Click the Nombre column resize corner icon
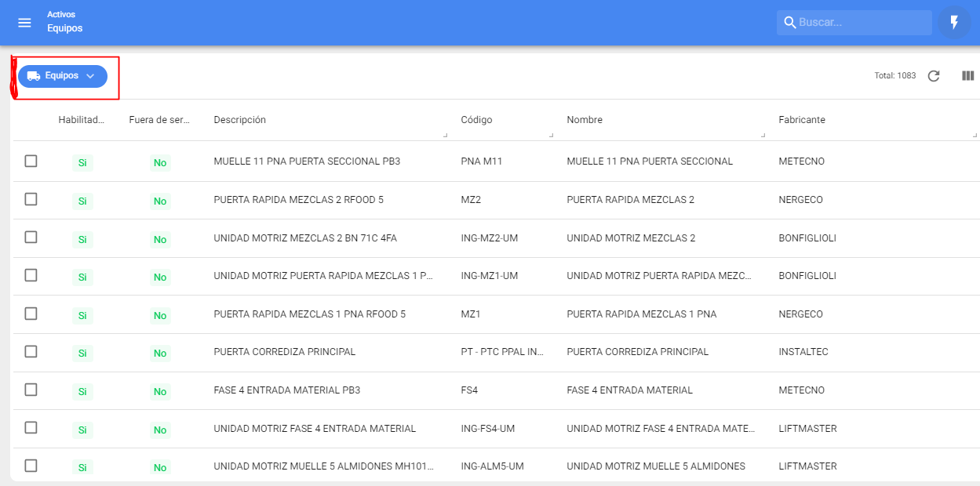The height and width of the screenshot is (486, 980). (x=763, y=136)
